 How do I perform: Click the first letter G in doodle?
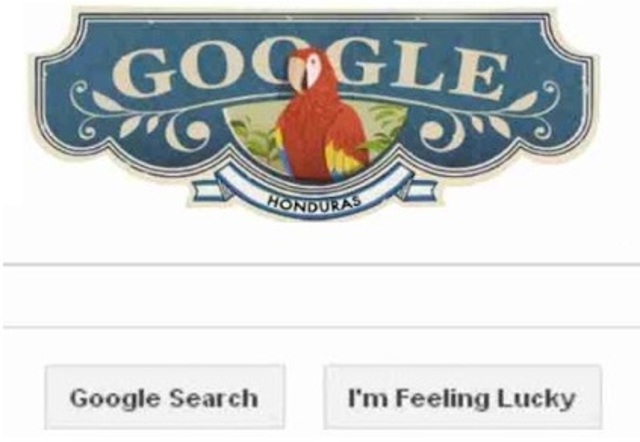(144, 73)
